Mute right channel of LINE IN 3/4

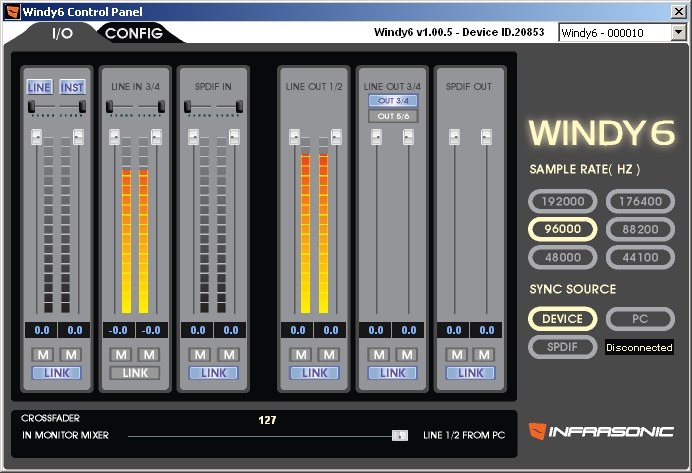point(149,355)
